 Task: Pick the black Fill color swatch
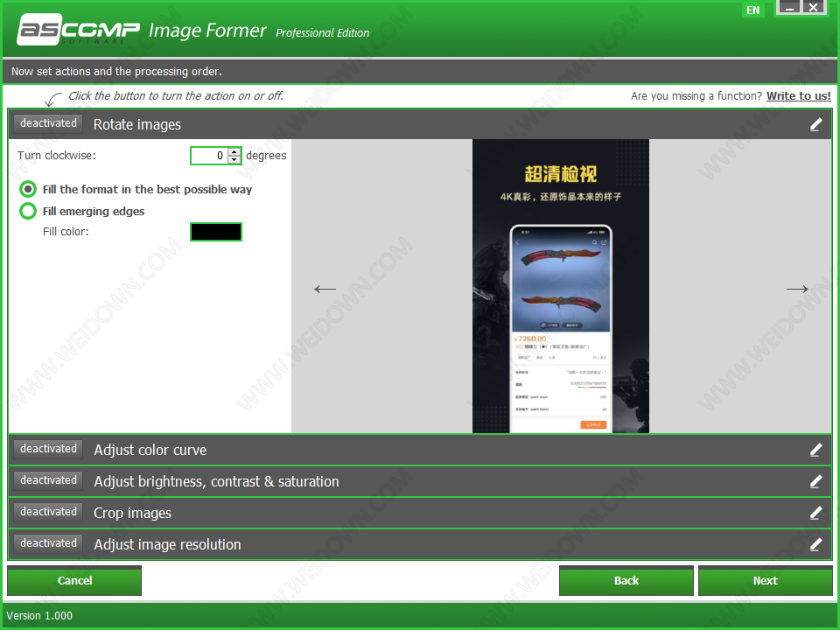[216, 232]
